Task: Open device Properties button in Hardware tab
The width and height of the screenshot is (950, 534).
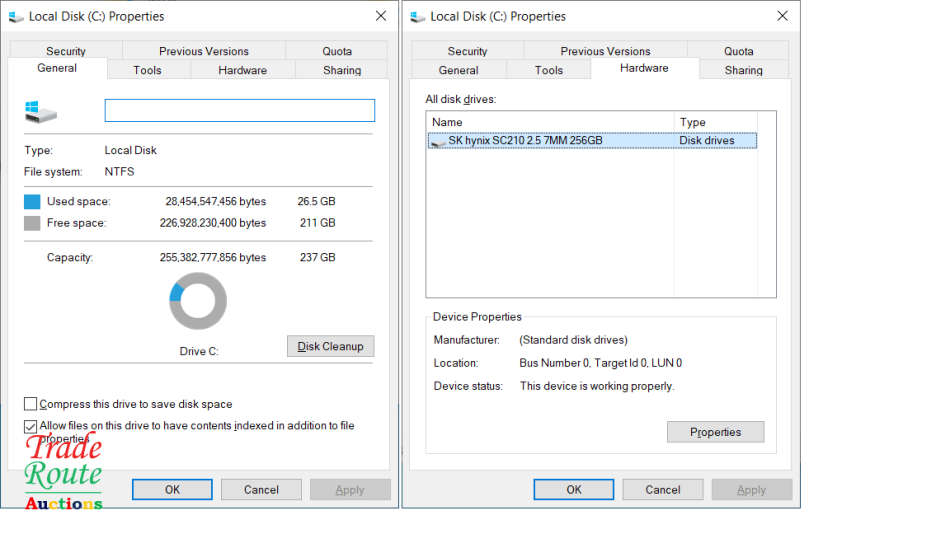Action: (x=715, y=432)
